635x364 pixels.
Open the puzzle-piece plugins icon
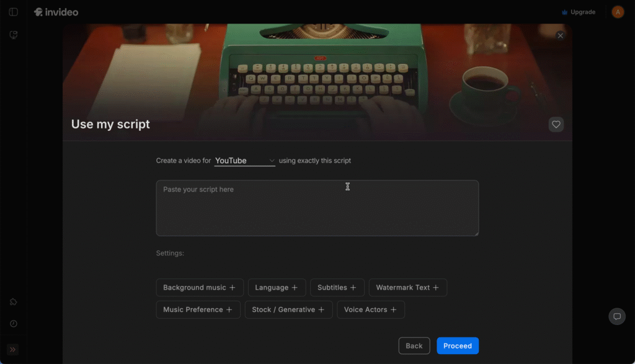pyautogui.click(x=13, y=302)
